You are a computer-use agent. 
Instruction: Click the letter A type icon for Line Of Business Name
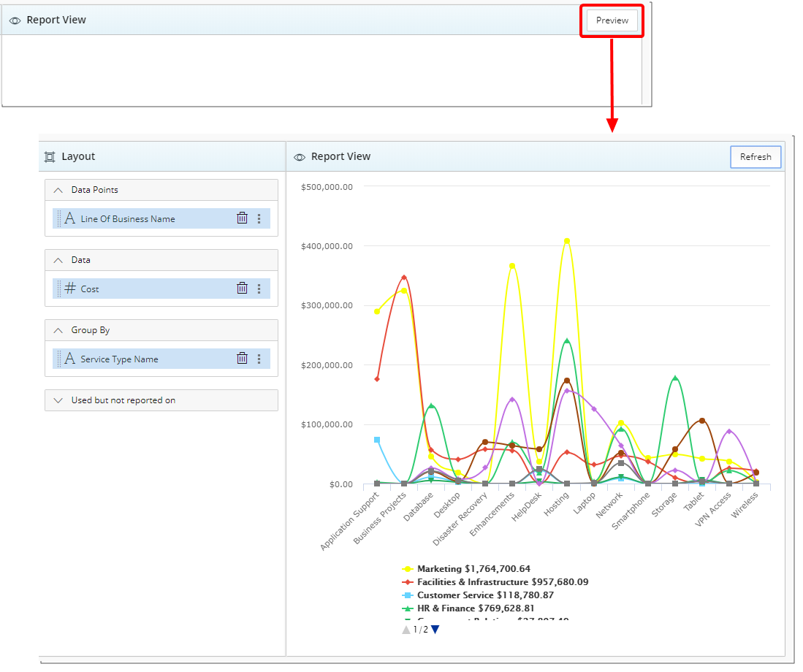coord(70,218)
